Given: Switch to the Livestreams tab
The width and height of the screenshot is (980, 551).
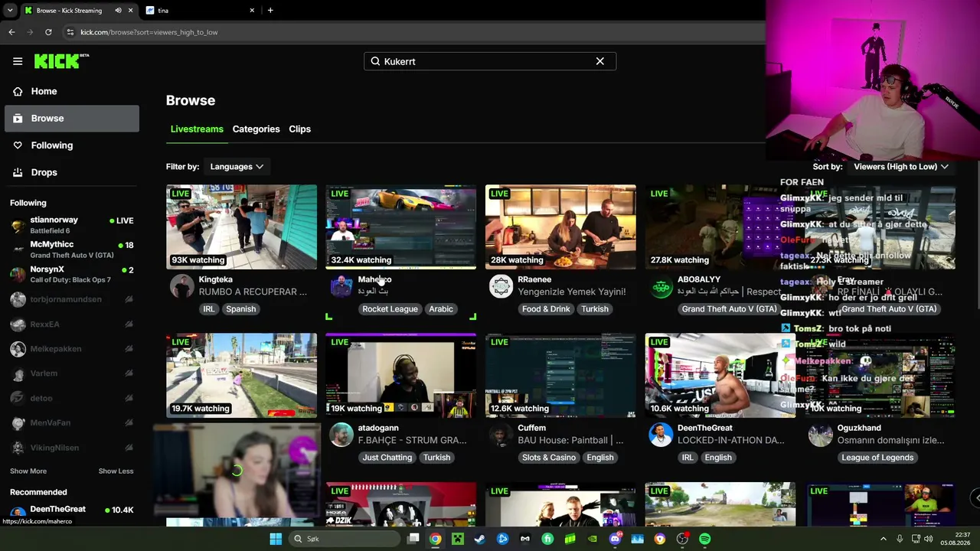Looking at the screenshot, I should 197,129.
